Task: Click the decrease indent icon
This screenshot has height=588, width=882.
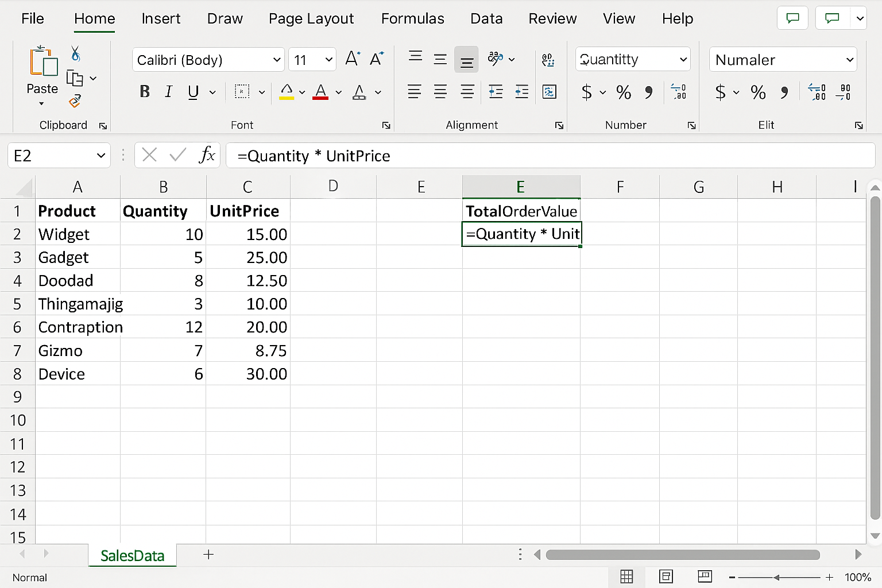Action: click(496, 92)
